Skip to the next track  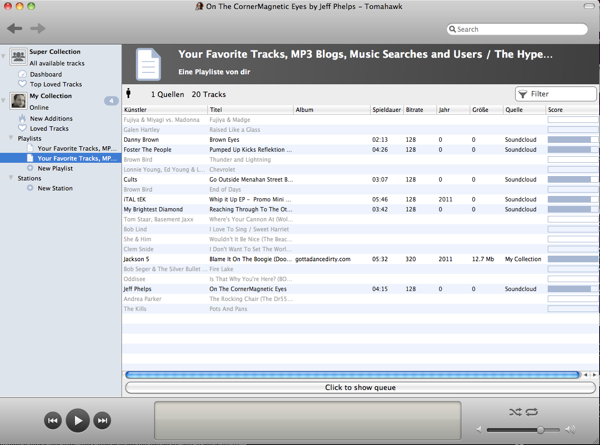[102, 421]
